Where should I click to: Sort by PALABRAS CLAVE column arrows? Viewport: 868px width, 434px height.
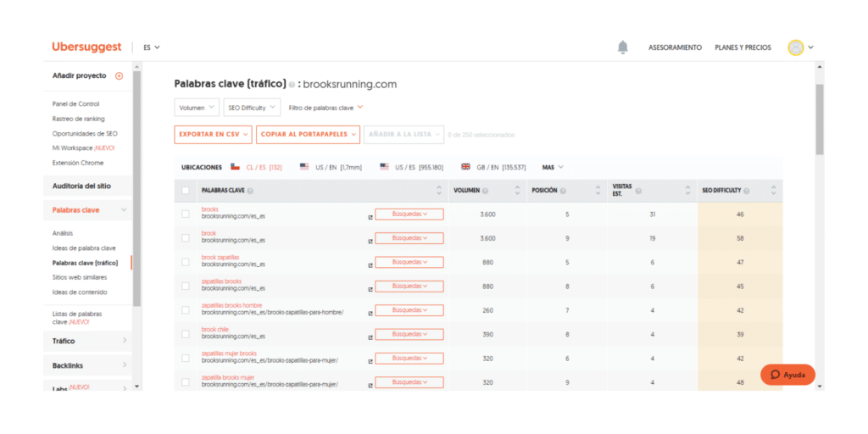point(439,191)
